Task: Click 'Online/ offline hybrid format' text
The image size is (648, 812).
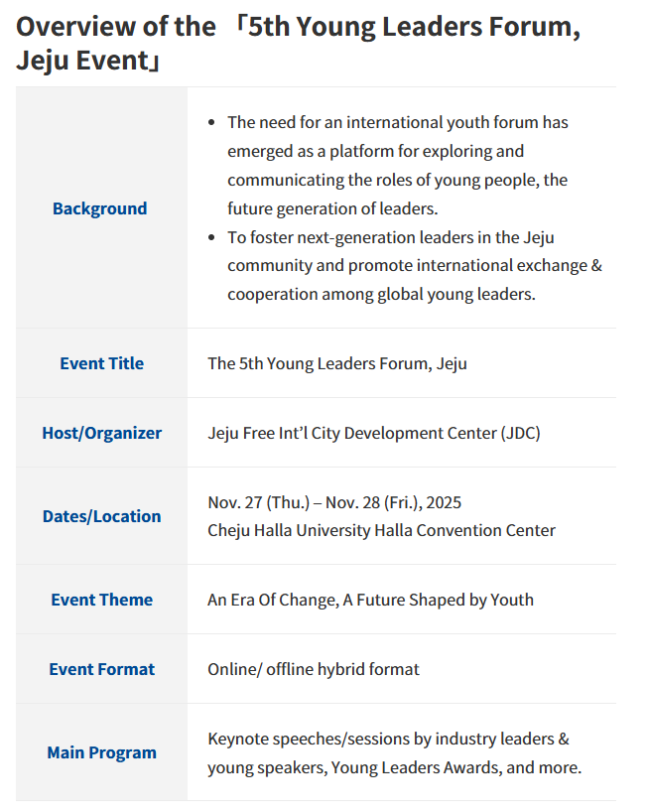Action: point(313,669)
